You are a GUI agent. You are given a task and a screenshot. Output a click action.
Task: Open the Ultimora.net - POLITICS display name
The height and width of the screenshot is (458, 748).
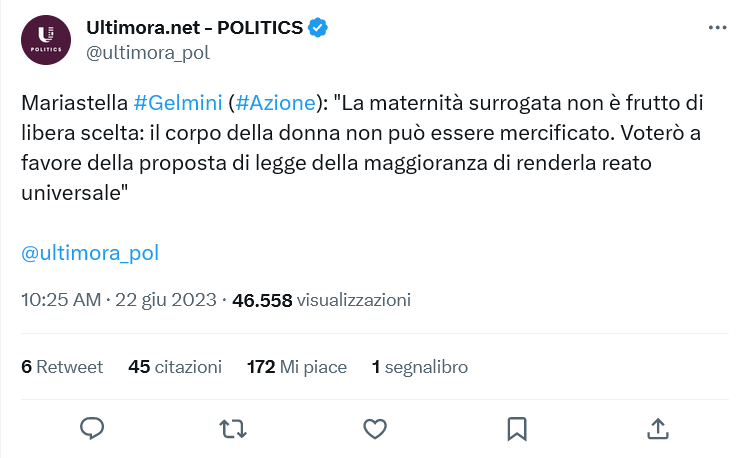pos(195,28)
